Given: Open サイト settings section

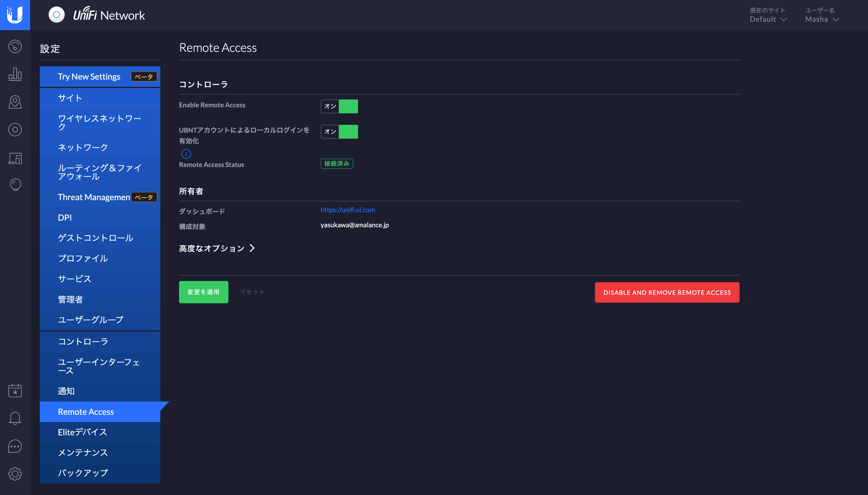Looking at the screenshot, I should [100, 98].
